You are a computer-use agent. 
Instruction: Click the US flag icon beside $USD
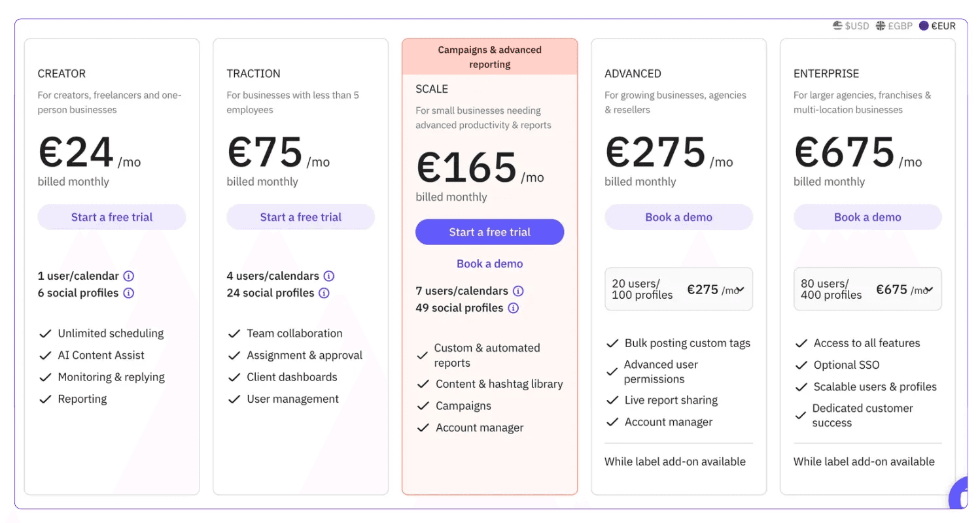click(x=837, y=26)
